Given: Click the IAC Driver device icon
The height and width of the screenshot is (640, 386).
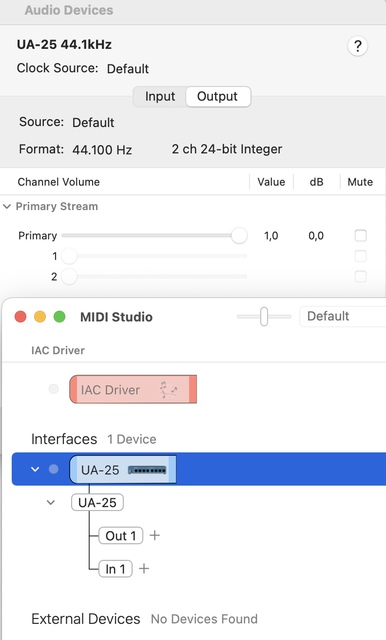Looking at the screenshot, I should (x=133, y=389).
